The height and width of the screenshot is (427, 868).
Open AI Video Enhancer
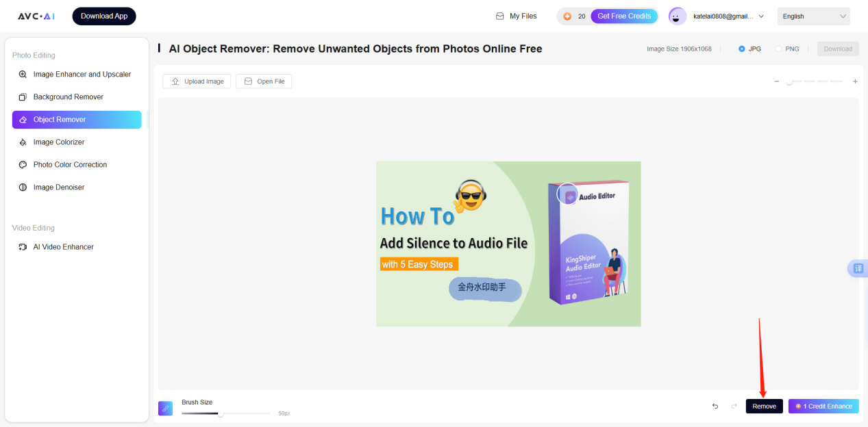pos(77,247)
